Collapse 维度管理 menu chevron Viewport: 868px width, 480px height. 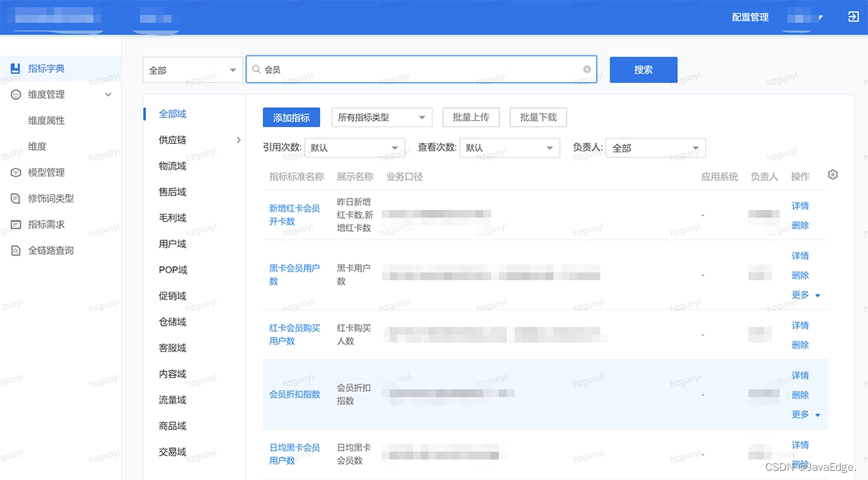tap(108, 95)
